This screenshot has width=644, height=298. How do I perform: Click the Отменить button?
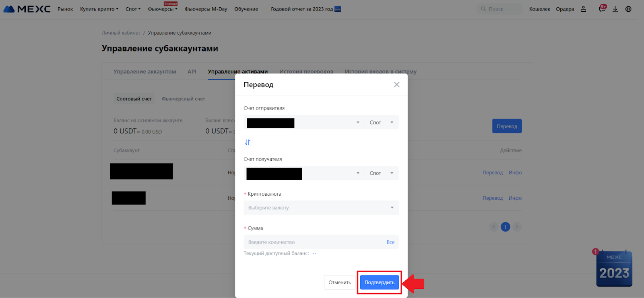point(340,282)
